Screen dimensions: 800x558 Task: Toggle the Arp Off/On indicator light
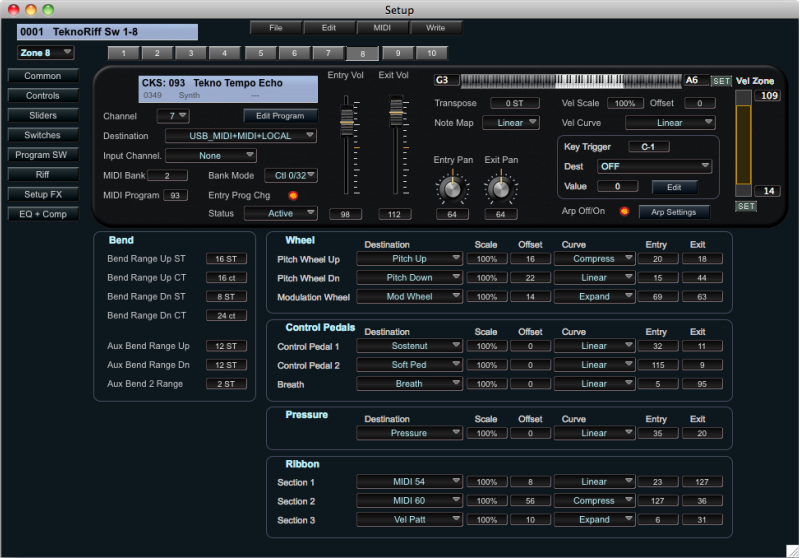[624, 212]
